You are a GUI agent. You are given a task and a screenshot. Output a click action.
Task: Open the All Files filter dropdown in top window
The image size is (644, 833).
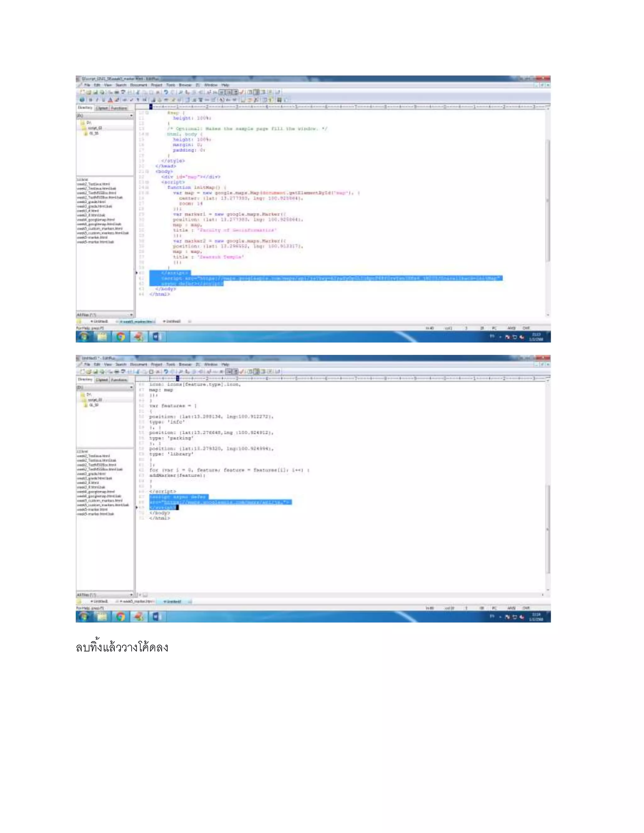coord(131,315)
